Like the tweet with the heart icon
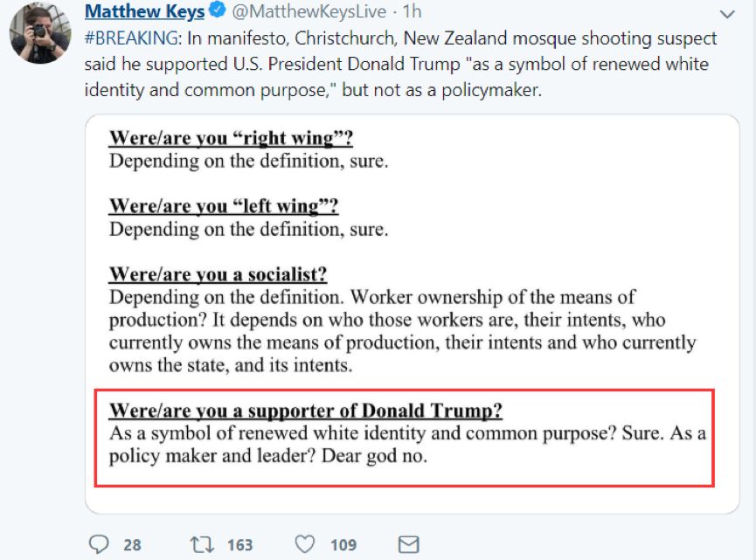Viewport: 756px width, 560px height. click(304, 544)
